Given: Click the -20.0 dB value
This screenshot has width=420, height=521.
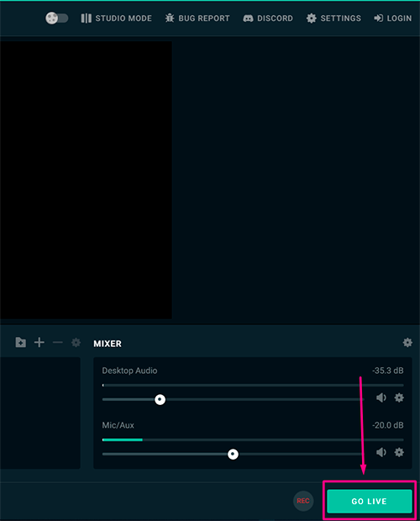Looking at the screenshot, I should click(x=388, y=425).
